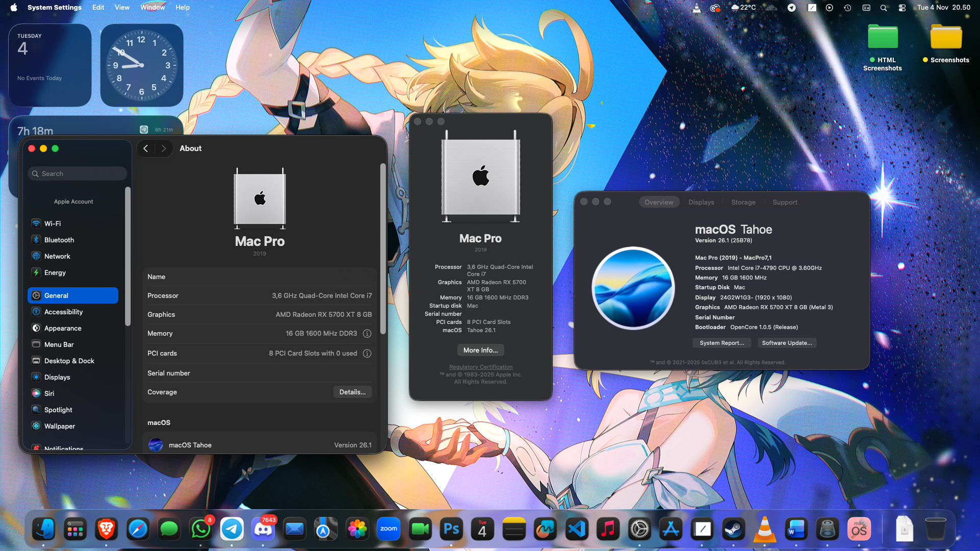The width and height of the screenshot is (980, 551).
Task: Click the Memory info button
Action: (367, 334)
